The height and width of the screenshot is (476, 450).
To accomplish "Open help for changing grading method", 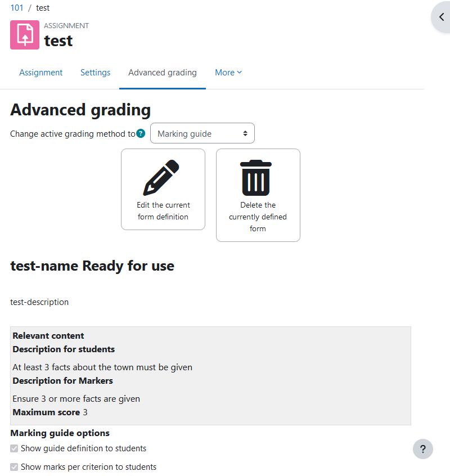I will tap(141, 133).
